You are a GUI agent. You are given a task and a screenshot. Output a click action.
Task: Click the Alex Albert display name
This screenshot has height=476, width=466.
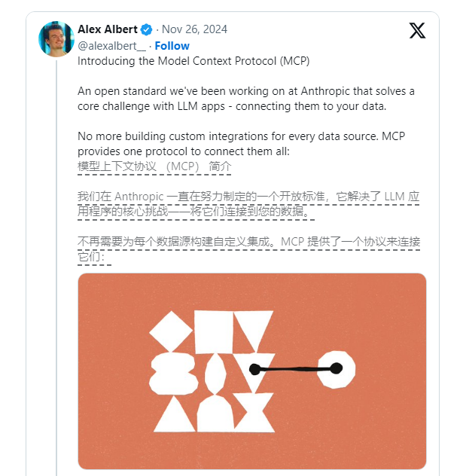pos(108,29)
